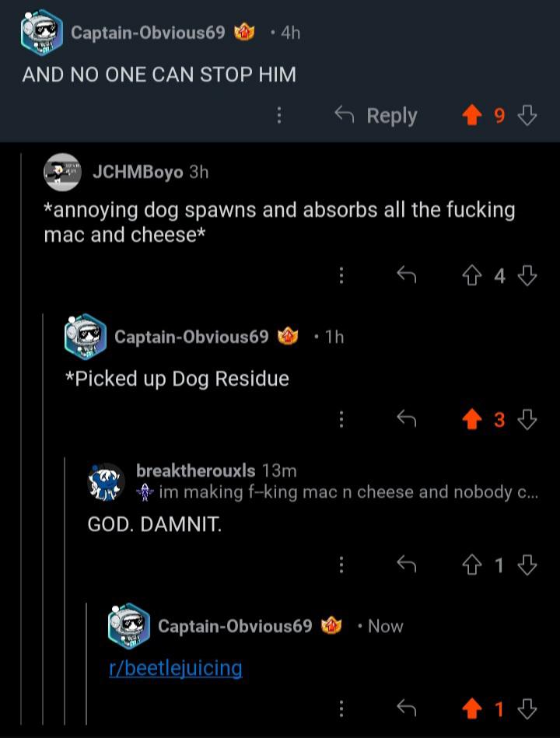This screenshot has width=560, height=738.
Task: Toggle upvote on 'Picked up Dog Residue'
Action: pos(472,419)
